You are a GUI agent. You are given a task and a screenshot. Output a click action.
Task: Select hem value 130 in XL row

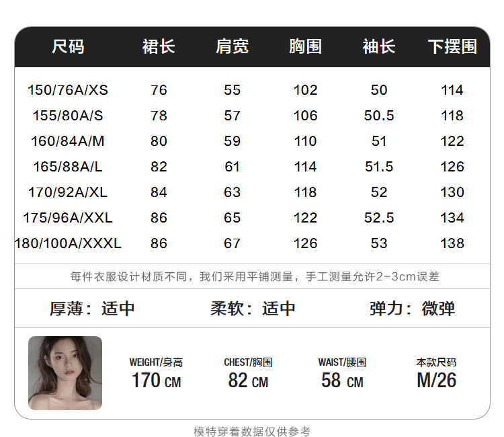452,192
